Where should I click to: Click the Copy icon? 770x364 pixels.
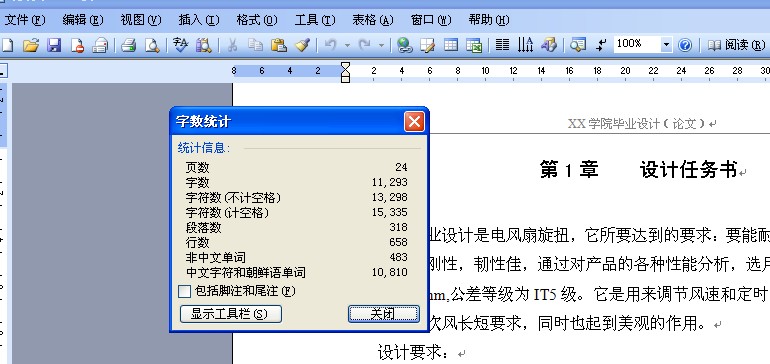255,46
